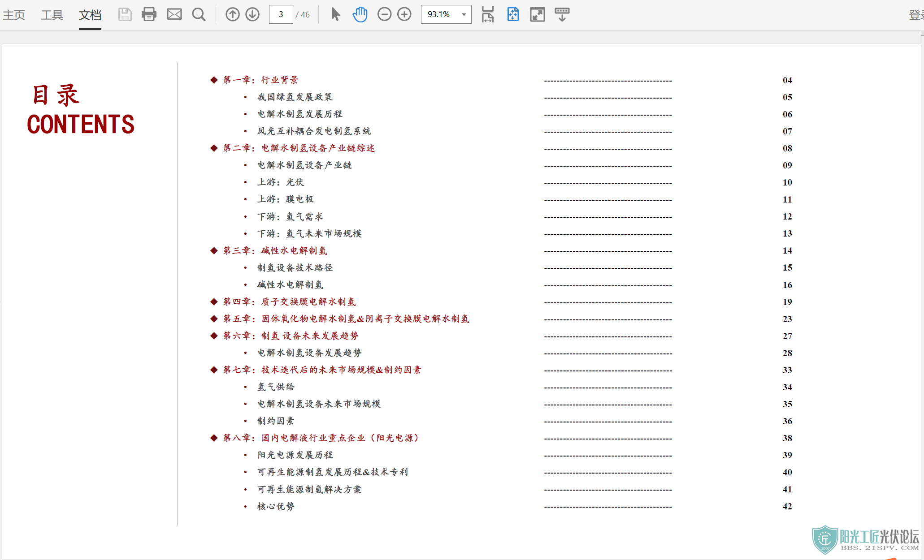Image resolution: width=924 pixels, height=560 pixels.
Task: Click the page number input field
Action: pos(281,15)
